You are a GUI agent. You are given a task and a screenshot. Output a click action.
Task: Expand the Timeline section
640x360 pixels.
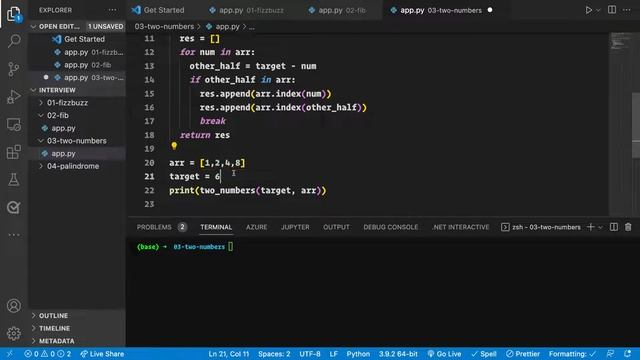tap(78, 328)
